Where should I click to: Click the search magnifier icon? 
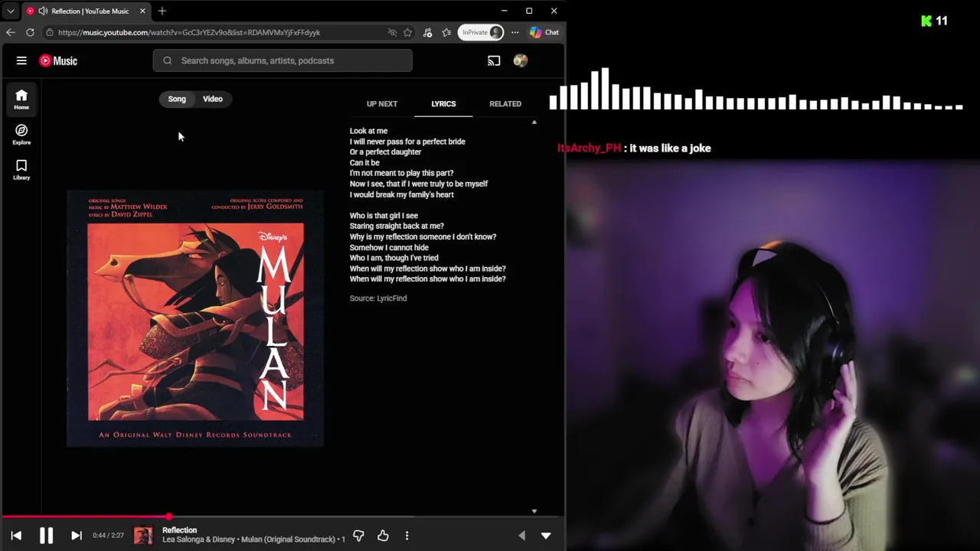tap(167, 60)
